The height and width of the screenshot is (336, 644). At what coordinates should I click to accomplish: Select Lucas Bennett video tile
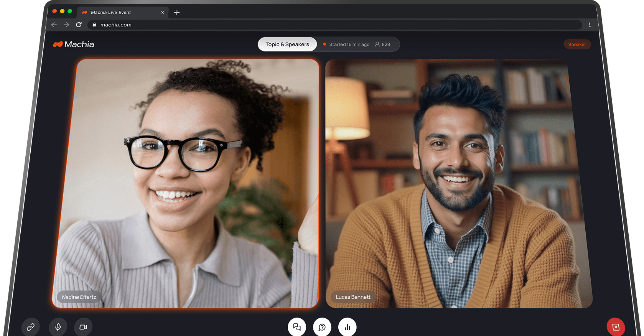click(459, 183)
